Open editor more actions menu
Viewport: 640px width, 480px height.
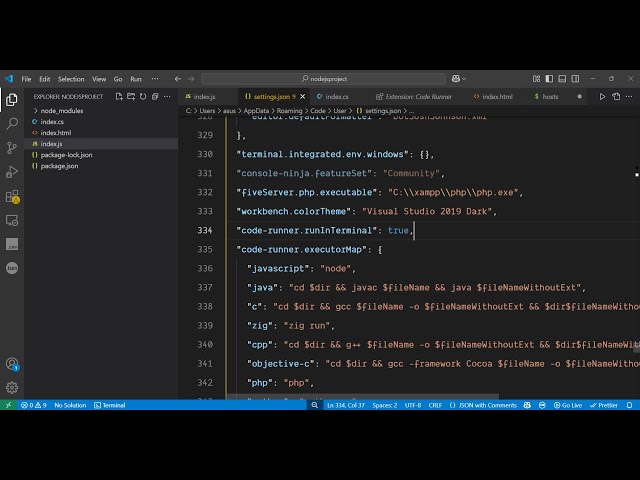coord(629,97)
